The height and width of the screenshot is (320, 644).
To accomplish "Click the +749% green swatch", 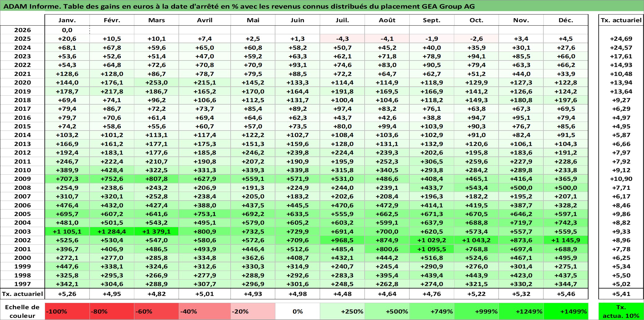I will (432, 311).
